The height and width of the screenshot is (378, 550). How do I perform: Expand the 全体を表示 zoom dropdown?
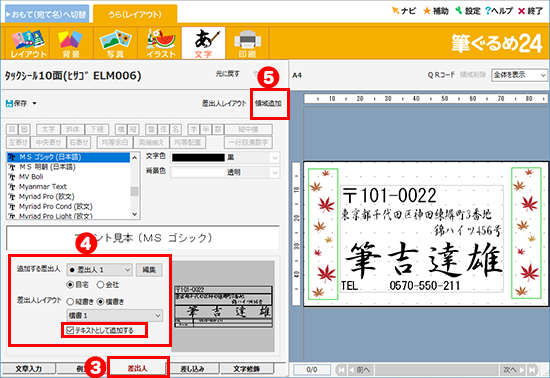click(519, 75)
